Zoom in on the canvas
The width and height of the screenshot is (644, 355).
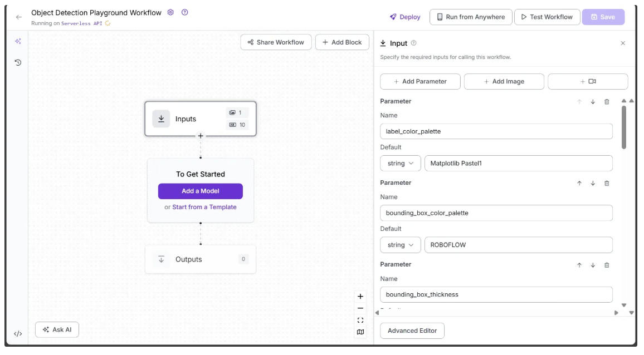[x=360, y=297]
